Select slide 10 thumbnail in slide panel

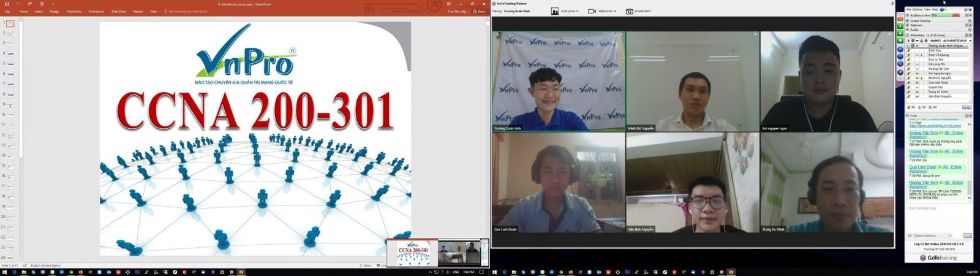(10, 115)
